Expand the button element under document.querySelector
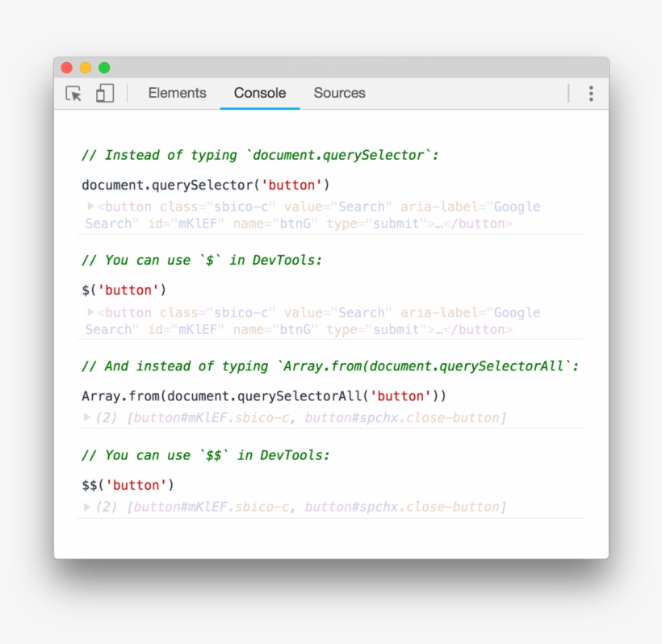 [90, 206]
